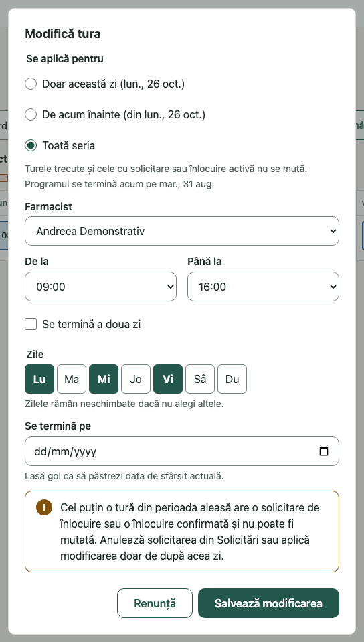Click the 'Modifică tura' heading
The height and width of the screenshot is (642, 364).
[63, 34]
